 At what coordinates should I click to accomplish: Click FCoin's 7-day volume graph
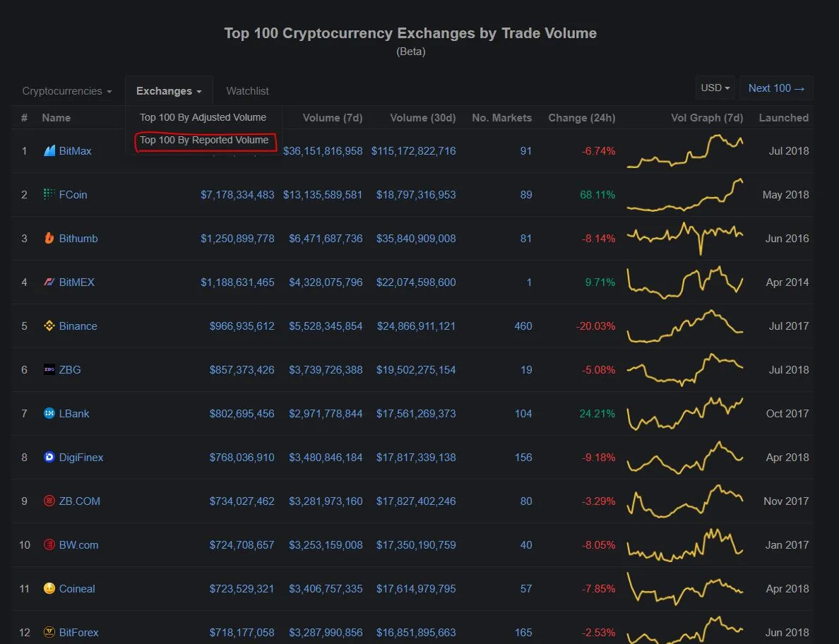coord(685,195)
